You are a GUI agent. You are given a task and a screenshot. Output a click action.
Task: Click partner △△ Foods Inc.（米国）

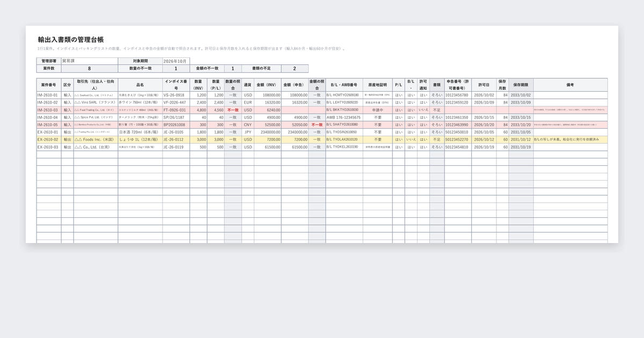click(x=96, y=139)
